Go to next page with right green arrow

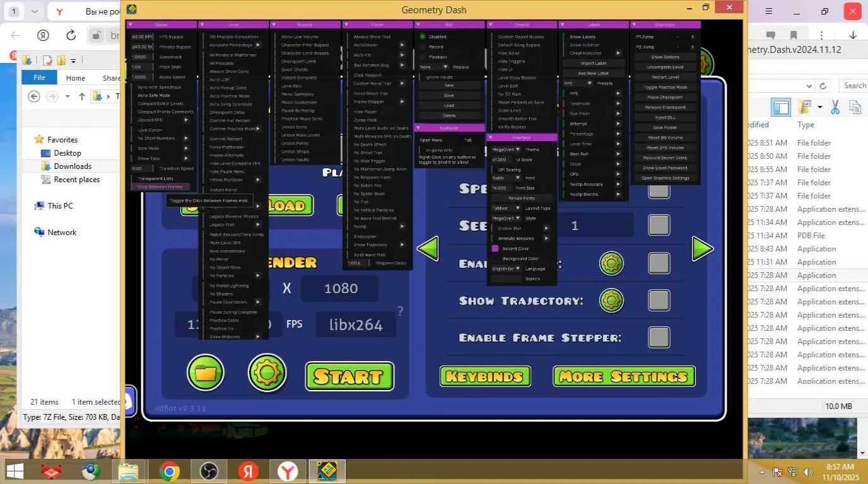click(x=703, y=249)
